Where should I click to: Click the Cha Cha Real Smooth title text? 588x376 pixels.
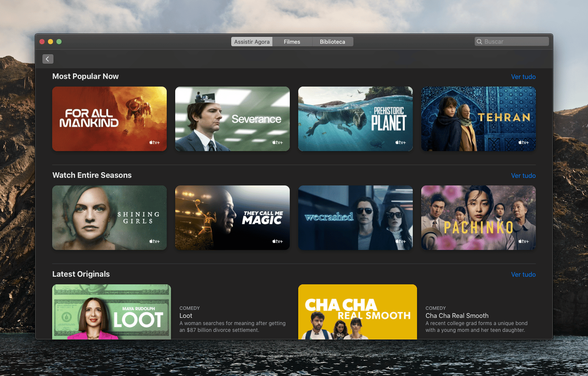(x=457, y=316)
